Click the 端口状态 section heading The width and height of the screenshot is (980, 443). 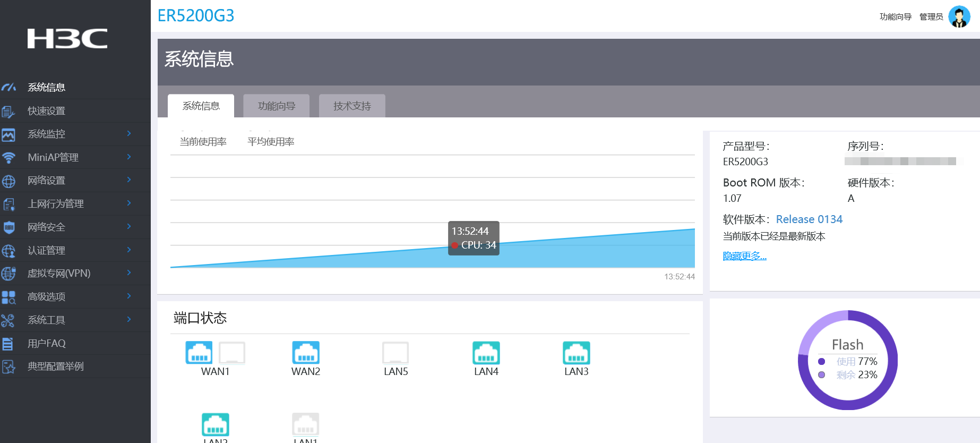click(x=200, y=318)
